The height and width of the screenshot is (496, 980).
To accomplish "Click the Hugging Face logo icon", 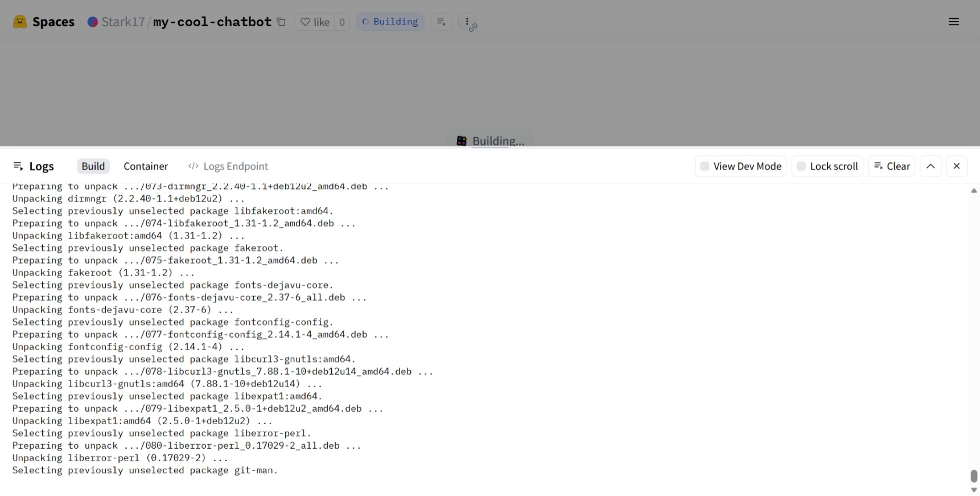I will (x=20, y=22).
